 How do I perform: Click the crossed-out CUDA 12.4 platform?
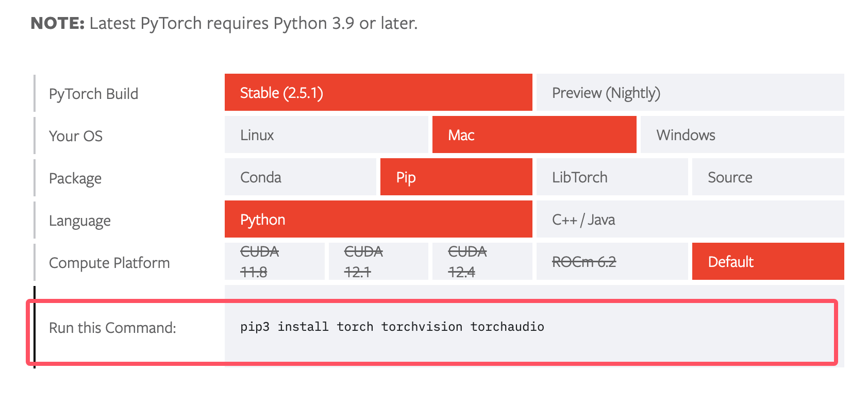tap(482, 262)
